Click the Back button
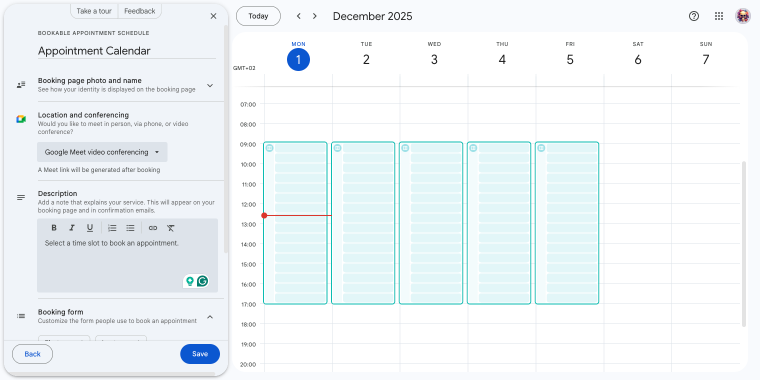Image resolution: width=760 pixels, height=380 pixels. (32, 354)
